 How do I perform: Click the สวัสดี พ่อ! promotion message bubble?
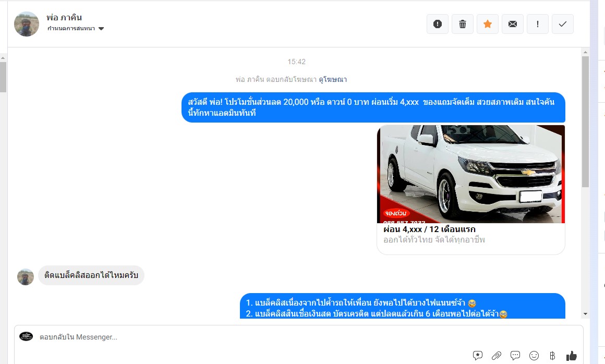[373, 107]
